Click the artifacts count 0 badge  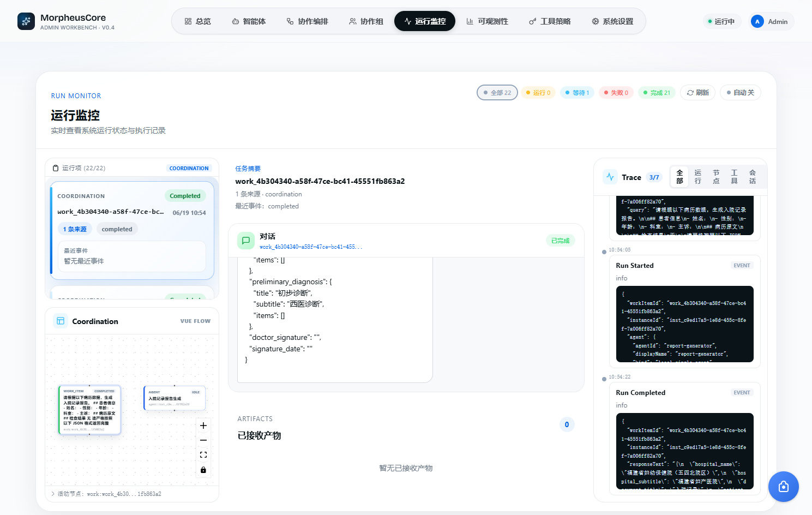567,424
